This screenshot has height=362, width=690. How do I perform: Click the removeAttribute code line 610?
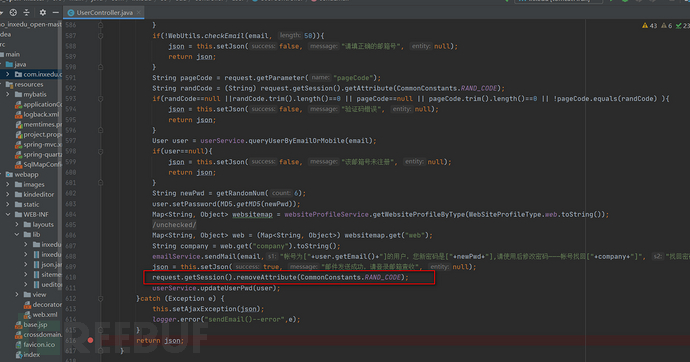[x=280, y=278]
